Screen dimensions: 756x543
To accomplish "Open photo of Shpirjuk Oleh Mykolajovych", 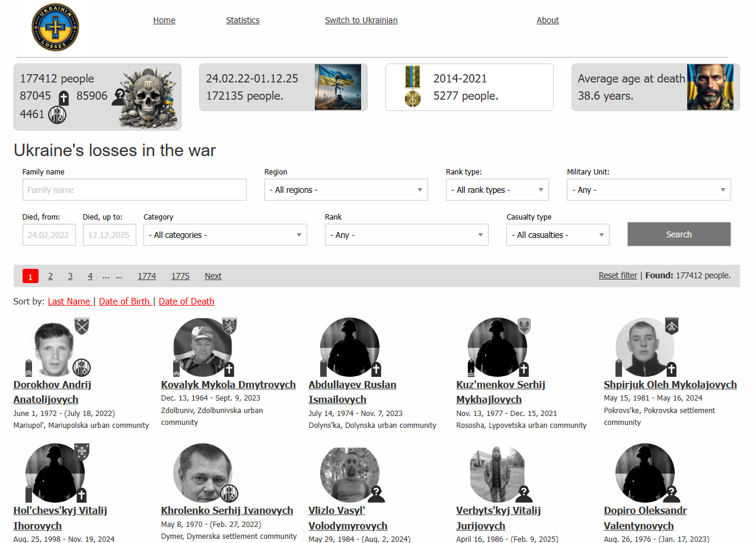I will [645, 347].
